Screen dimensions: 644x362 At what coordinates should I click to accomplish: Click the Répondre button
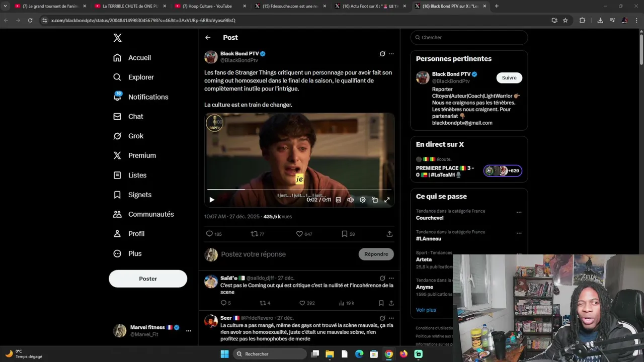pyautogui.click(x=376, y=254)
